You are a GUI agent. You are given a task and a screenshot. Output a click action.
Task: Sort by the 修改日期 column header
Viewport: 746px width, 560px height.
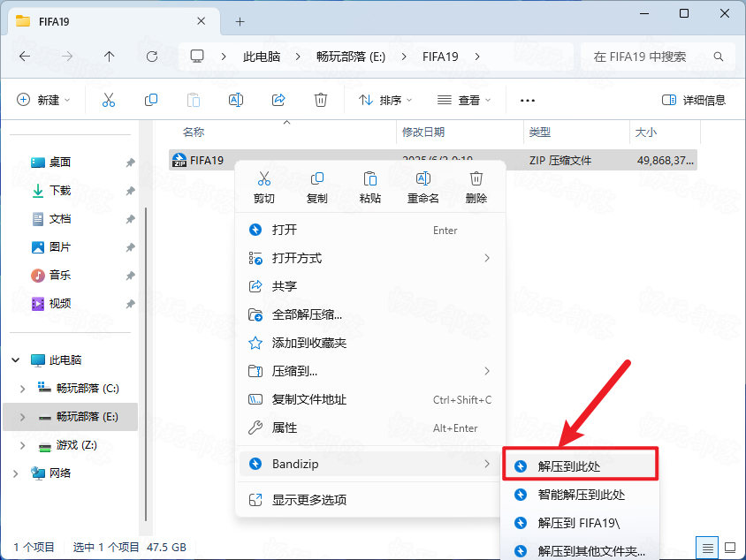click(x=423, y=132)
